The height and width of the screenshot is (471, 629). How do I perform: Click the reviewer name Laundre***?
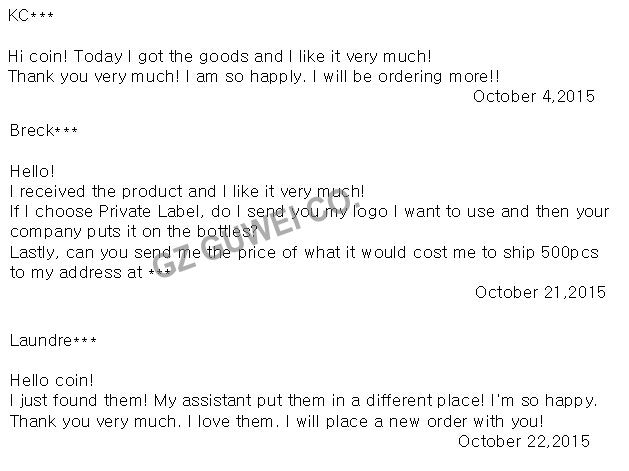52,340
